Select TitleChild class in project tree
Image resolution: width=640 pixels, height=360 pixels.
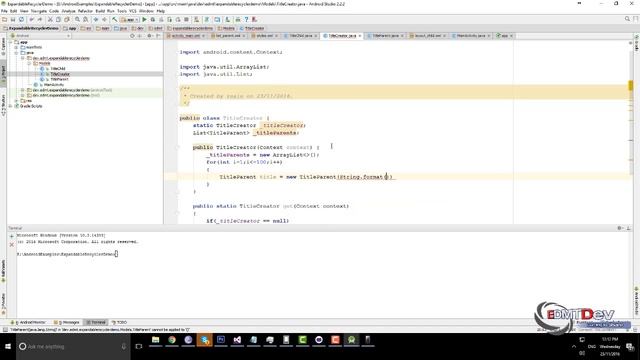click(x=58, y=69)
